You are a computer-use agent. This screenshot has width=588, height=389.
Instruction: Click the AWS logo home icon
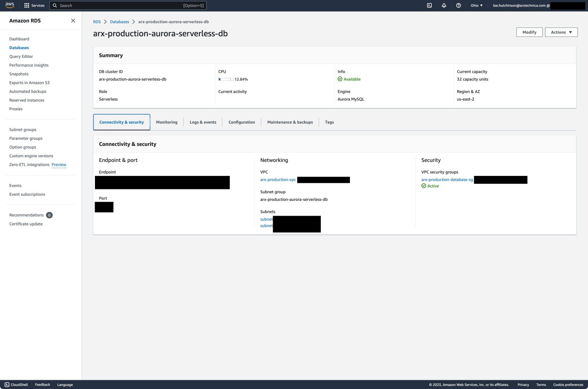click(x=10, y=5)
